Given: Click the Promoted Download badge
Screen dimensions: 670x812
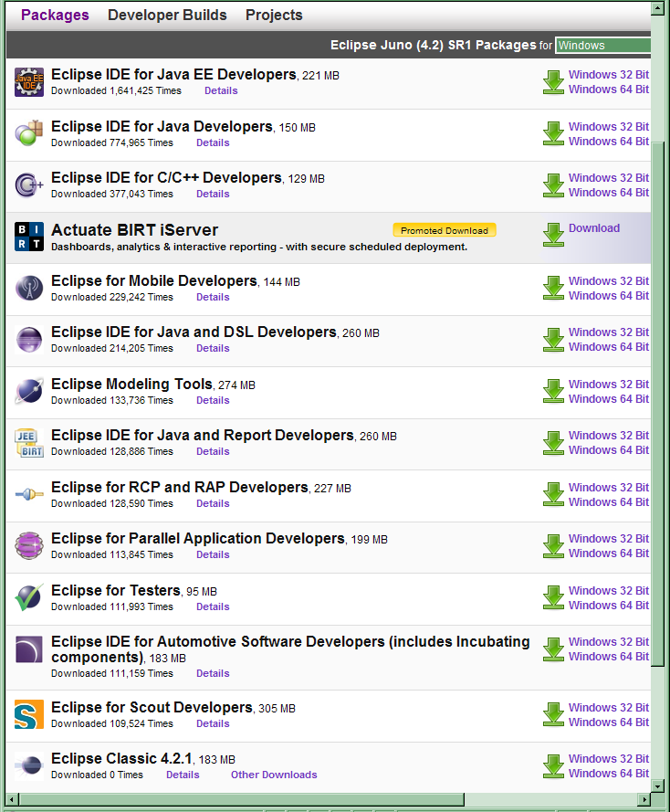Looking at the screenshot, I should [x=445, y=230].
